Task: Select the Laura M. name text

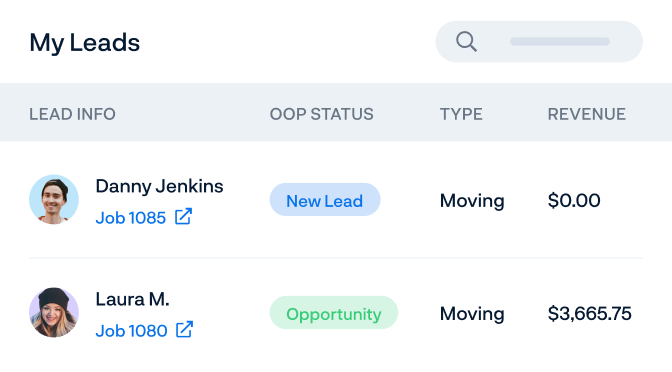Action: (x=132, y=299)
